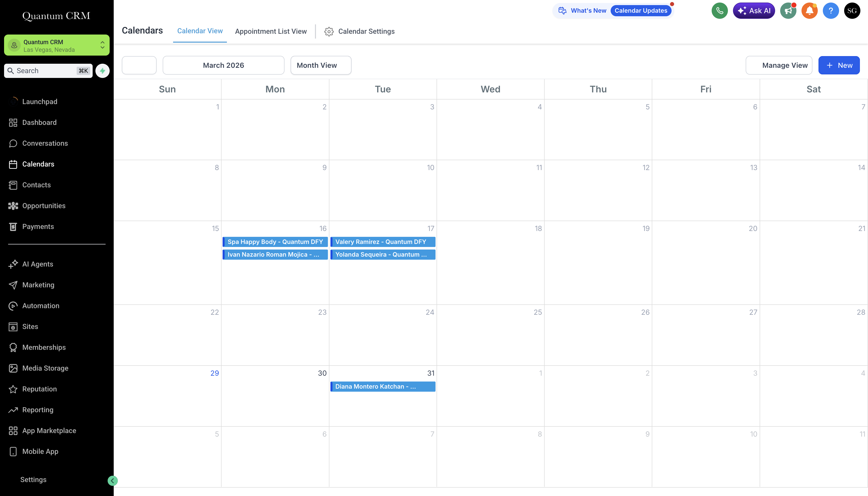Click the blue help question mark icon
Image resolution: width=868 pixels, height=496 pixels.
pos(830,11)
